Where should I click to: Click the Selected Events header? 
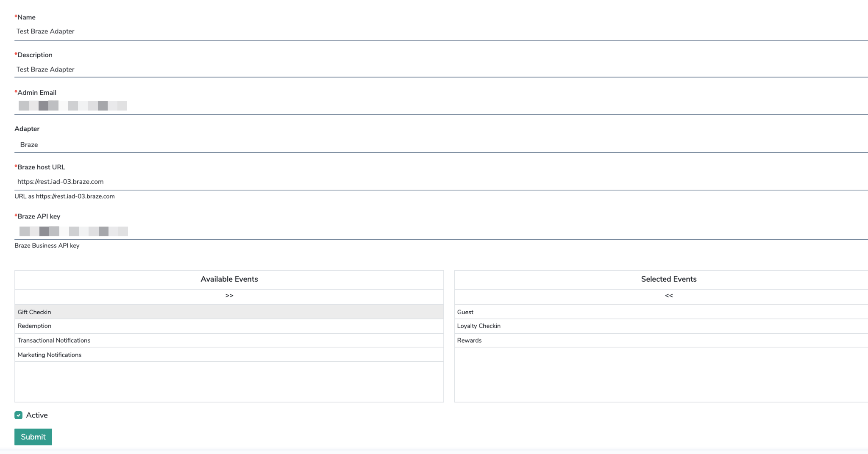pos(668,279)
